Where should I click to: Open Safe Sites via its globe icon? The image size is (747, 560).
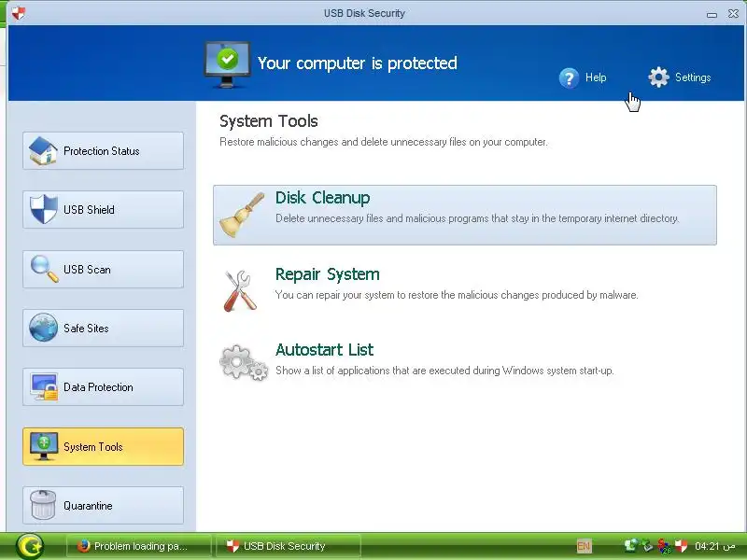click(43, 328)
